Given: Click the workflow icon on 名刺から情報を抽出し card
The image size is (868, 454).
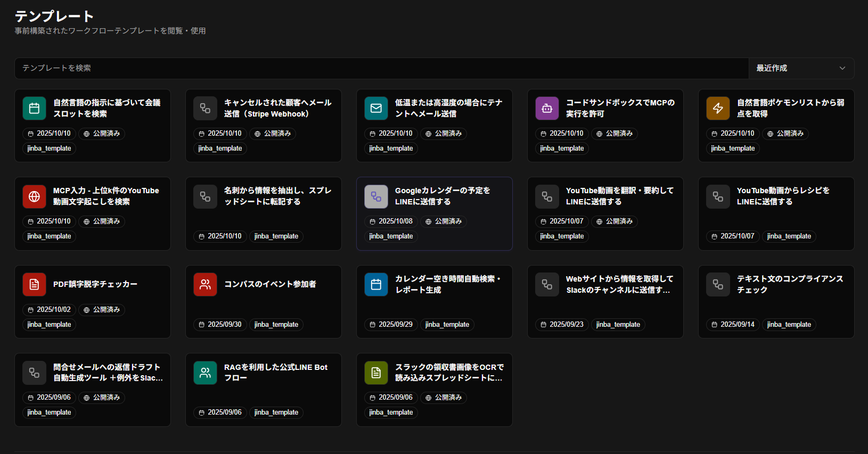Looking at the screenshot, I should point(205,196).
